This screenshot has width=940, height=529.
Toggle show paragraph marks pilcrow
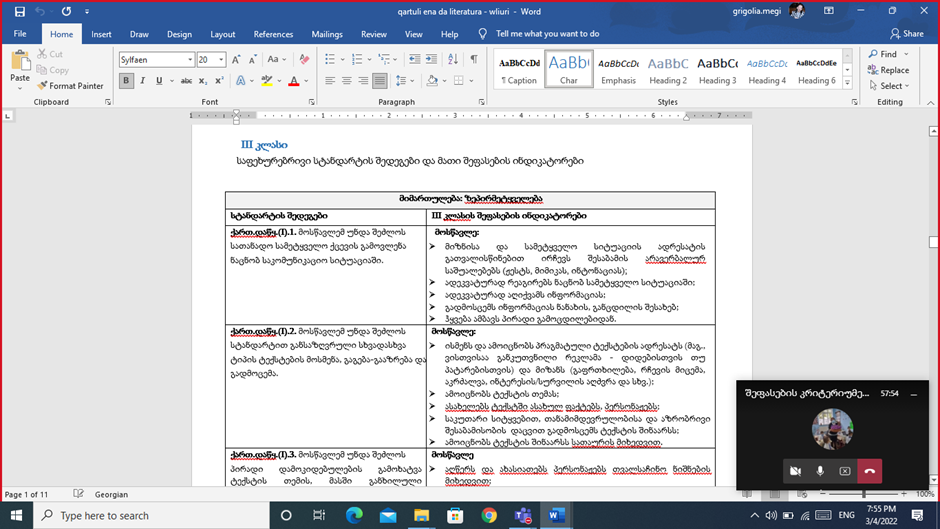474,59
